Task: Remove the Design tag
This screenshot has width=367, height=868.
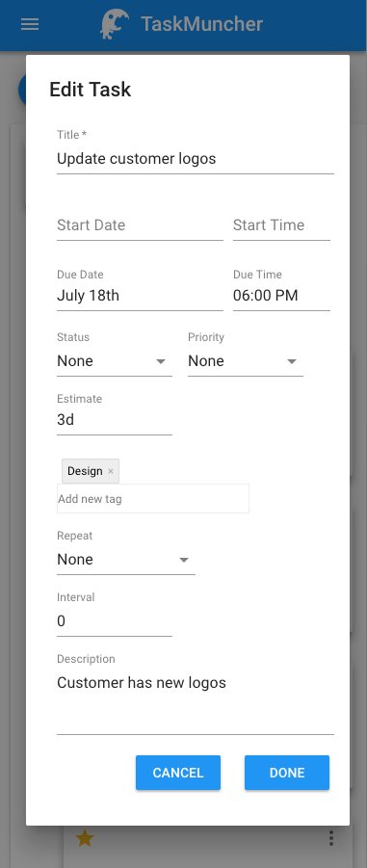Action: coord(111,471)
